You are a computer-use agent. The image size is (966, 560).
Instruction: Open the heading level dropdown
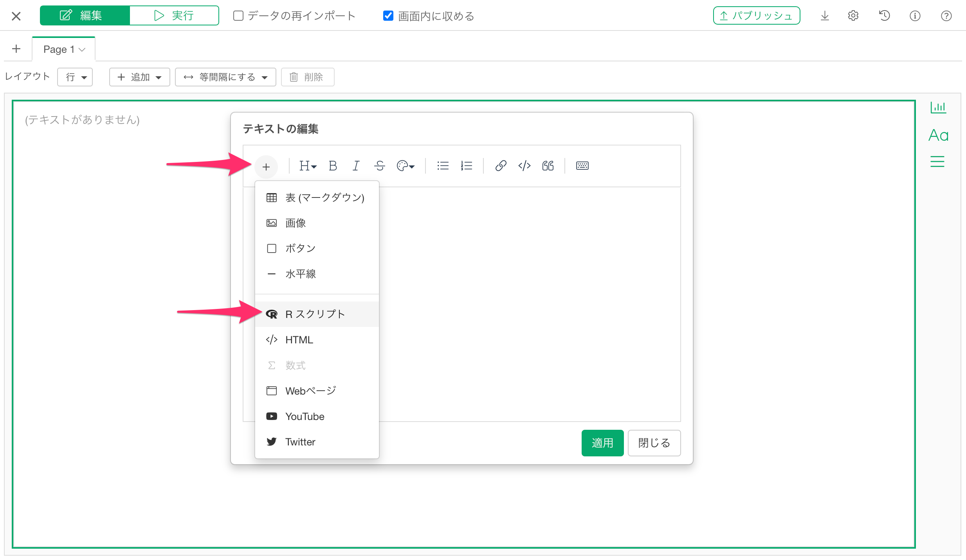[x=308, y=166]
